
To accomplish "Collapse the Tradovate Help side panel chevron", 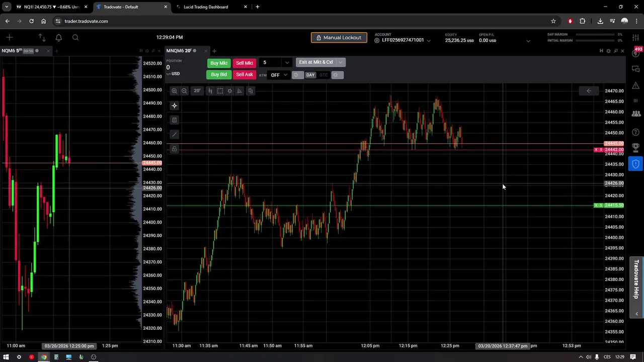I will pyautogui.click(x=636, y=314).
